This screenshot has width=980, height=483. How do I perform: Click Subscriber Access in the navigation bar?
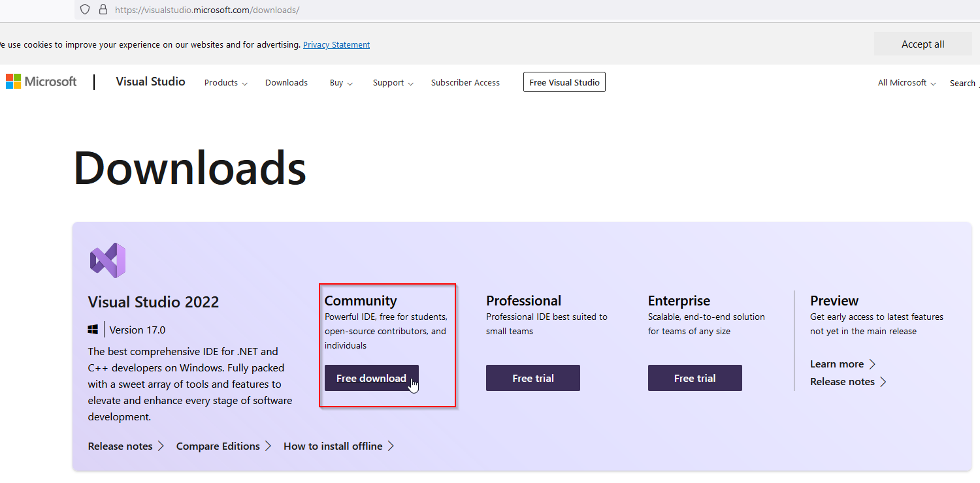coord(465,82)
